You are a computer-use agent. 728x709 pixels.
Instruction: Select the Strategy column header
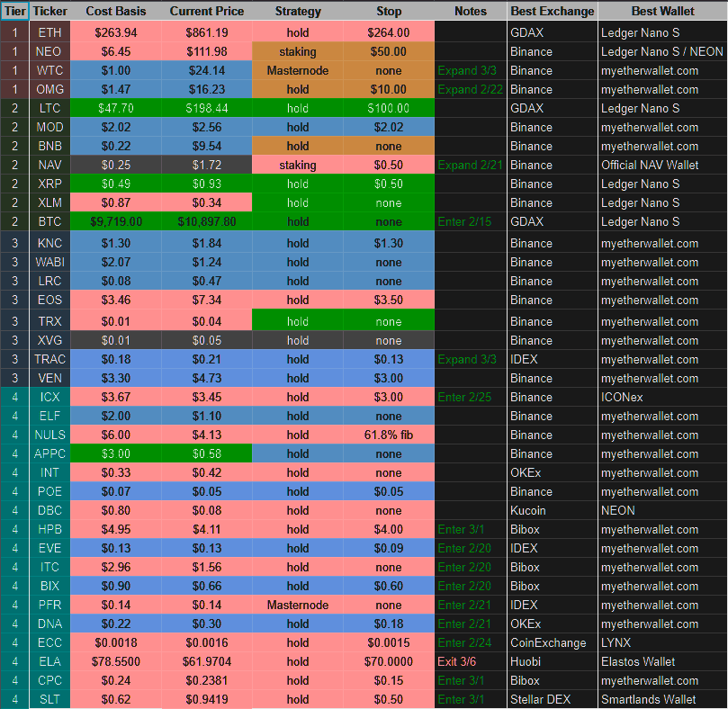coord(298,11)
